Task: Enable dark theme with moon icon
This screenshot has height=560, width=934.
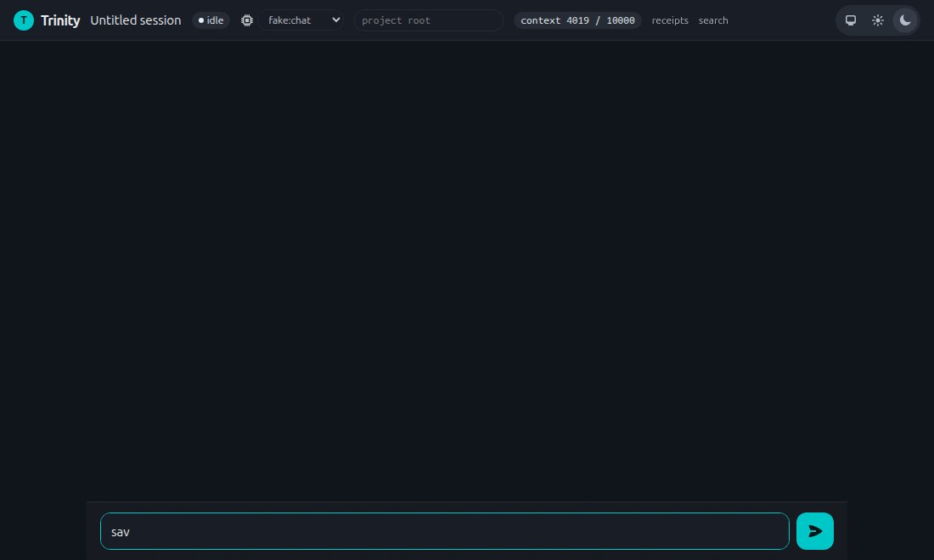Action: click(x=905, y=20)
